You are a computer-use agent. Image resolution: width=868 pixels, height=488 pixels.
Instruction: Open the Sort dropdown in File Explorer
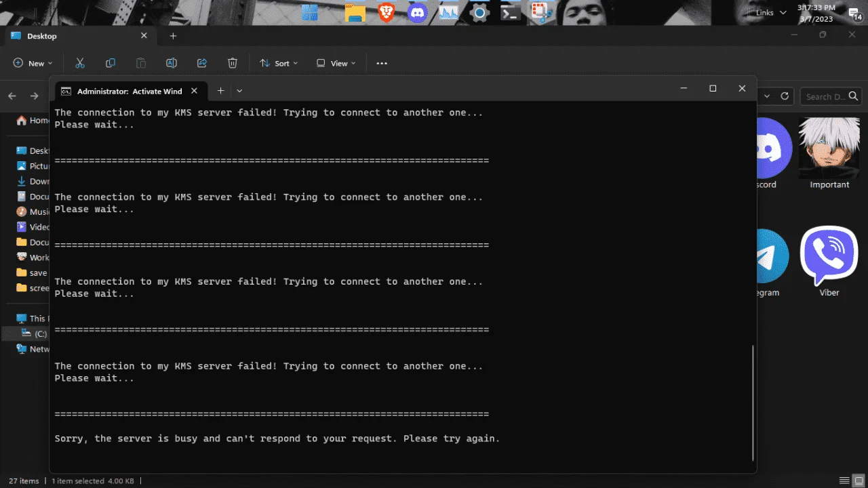[279, 63]
